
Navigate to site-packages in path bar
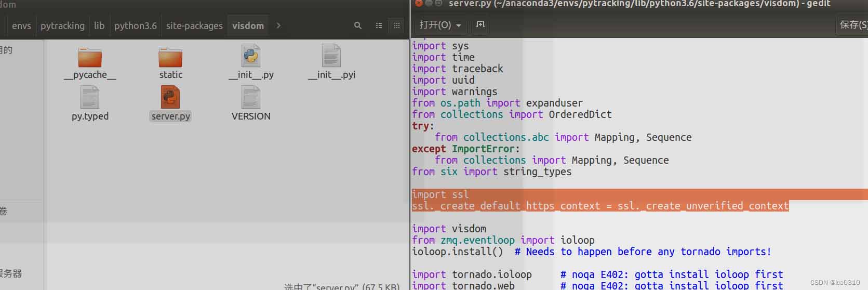click(x=194, y=25)
